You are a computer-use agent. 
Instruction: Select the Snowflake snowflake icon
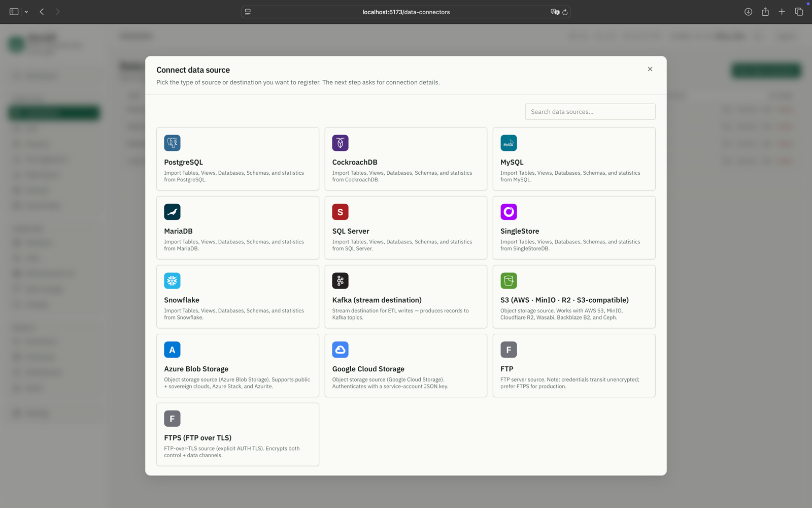(x=172, y=281)
